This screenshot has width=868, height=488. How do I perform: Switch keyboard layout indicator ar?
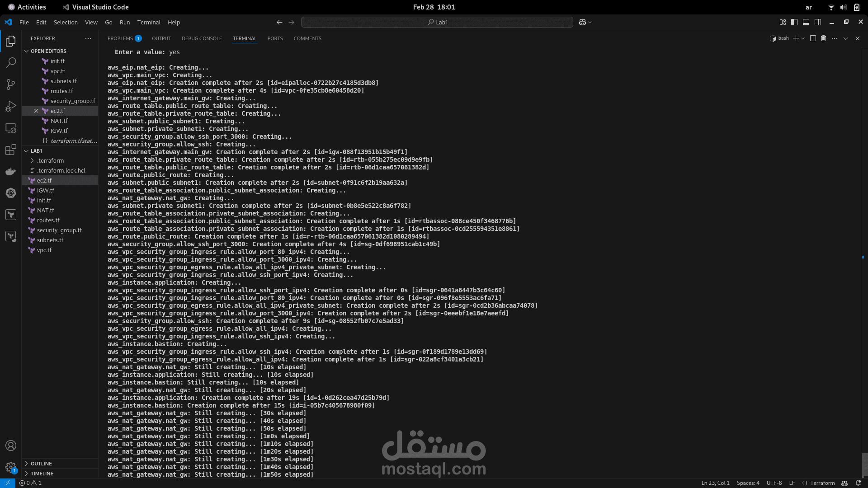tap(809, 7)
